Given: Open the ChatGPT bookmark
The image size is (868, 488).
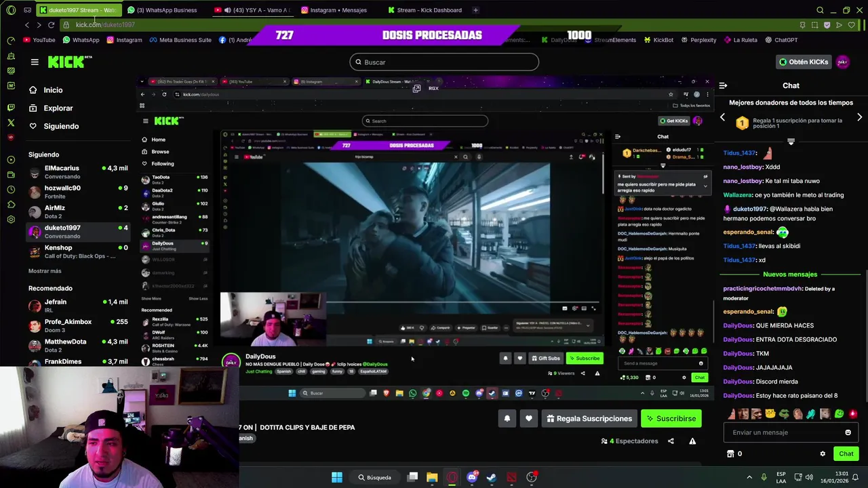Looking at the screenshot, I should pos(781,40).
